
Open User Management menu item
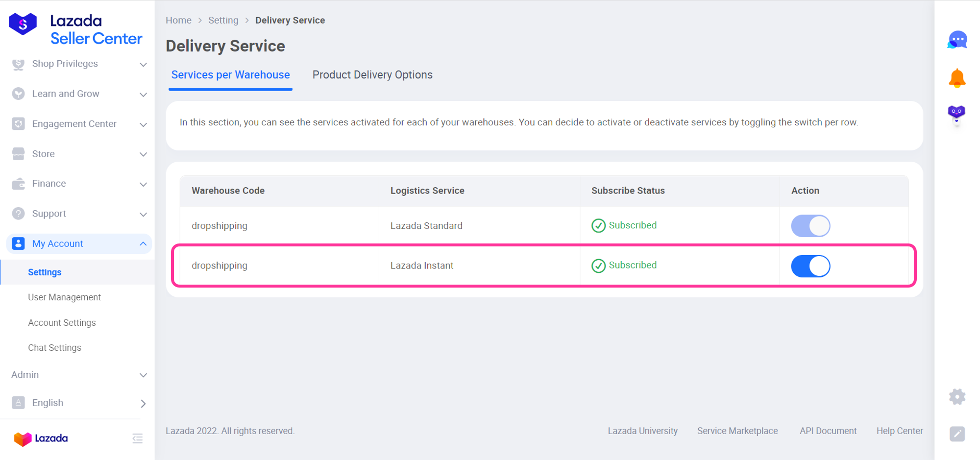(x=64, y=297)
